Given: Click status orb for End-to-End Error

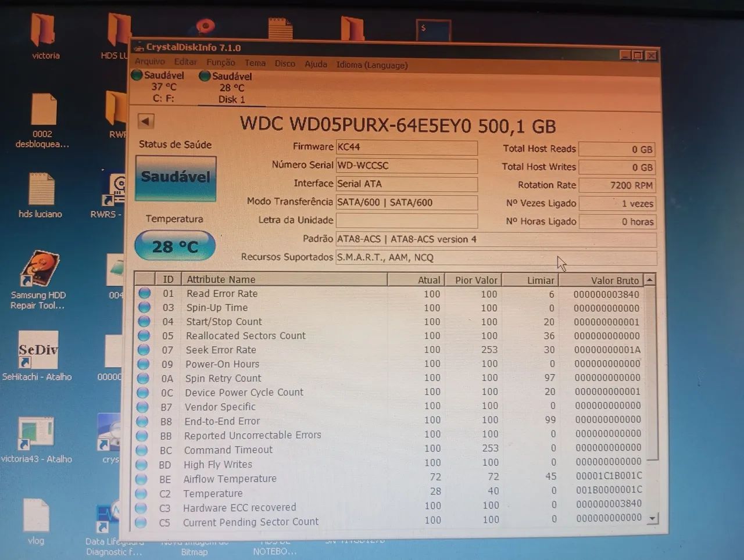Looking at the screenshot, I should coord(142,421).
